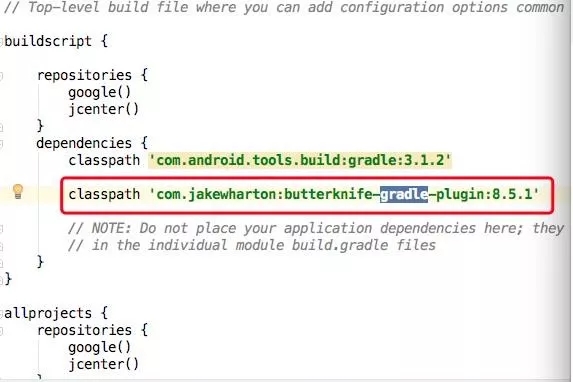573x382 pixels.
Task: Click the 'buildscript' keyword
Action: pyautogui.click(x=48, y=41)
